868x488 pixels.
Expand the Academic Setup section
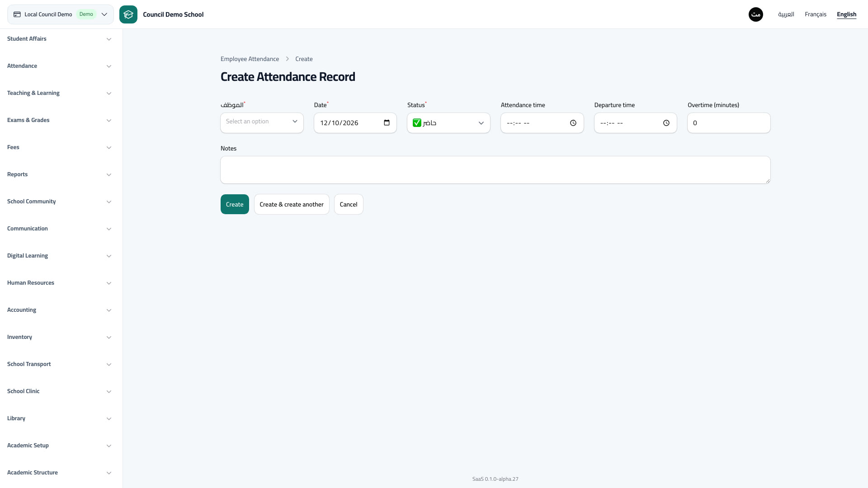[59, 446]
